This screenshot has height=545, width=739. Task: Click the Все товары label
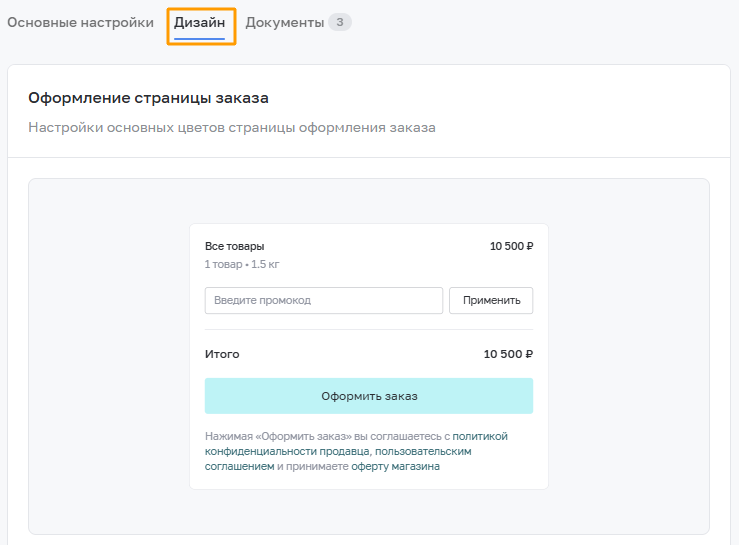pyautogui.click(x=234, y=247)
